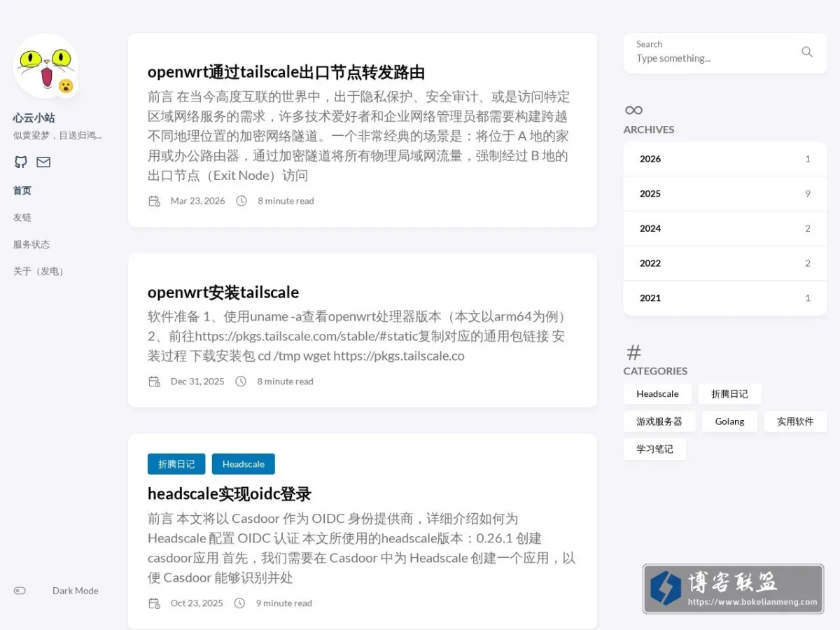Screen dimensions: 840x630
Task: Open the 2021 archive
Action: [725, 298]
